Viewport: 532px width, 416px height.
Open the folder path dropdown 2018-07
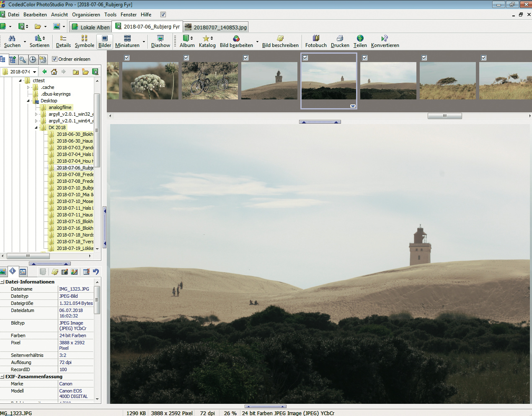pyautogui.click(x=34, y=72)
